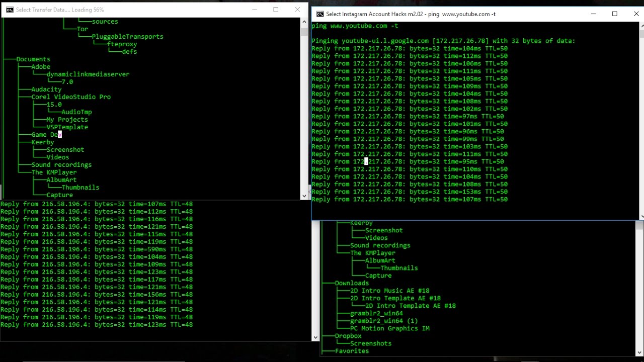Click the '7.0' subfolder entry
The height and width of the screenshot is (362, 644).
point(67,82)
